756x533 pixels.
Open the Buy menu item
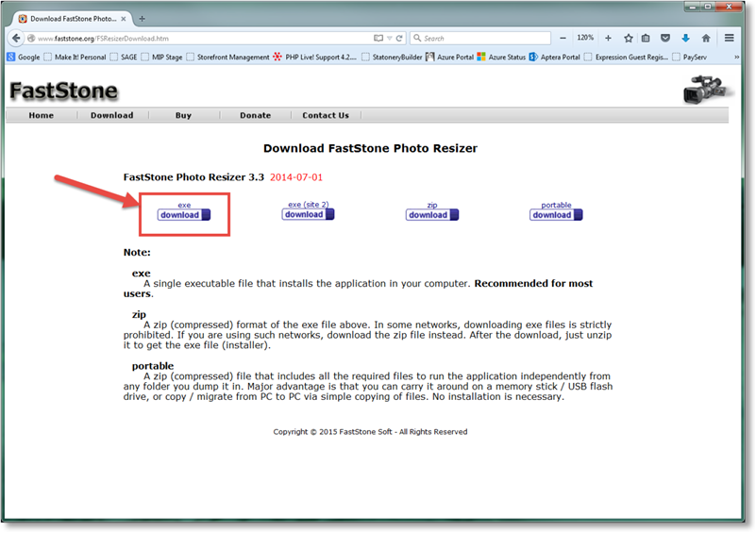pos(183,115)
